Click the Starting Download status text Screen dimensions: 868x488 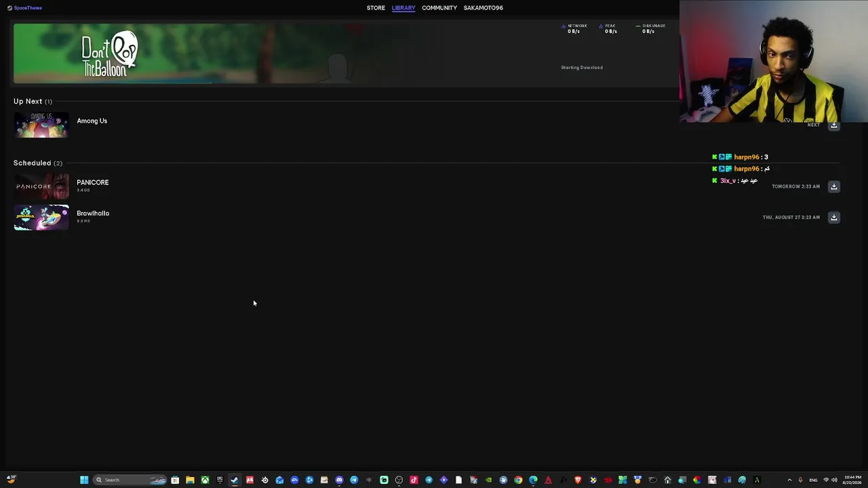tap(582, 68)
